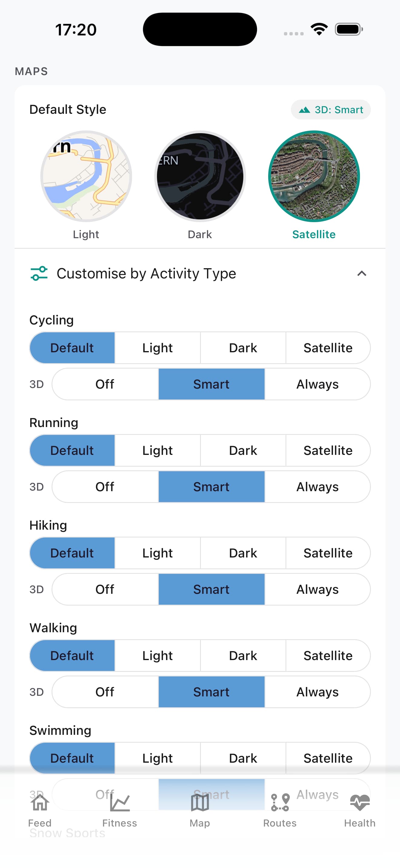Set Cycling 3D mode to Off
Viewport: 400px width, 868px height.
click(105, 384)
